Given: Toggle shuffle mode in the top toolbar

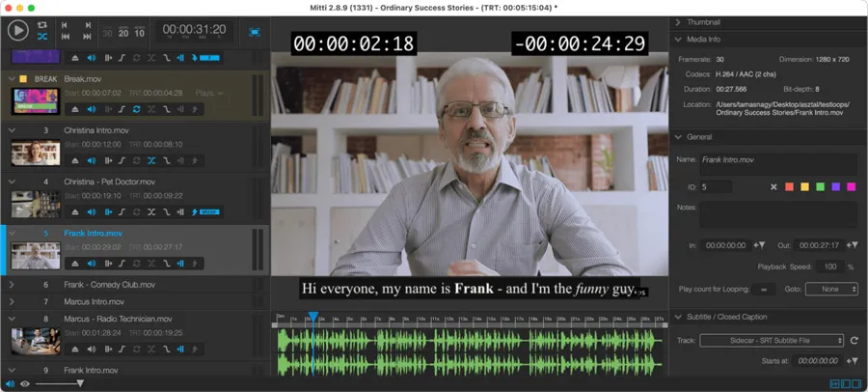Looking at the screenshot, I should point(42,37).
